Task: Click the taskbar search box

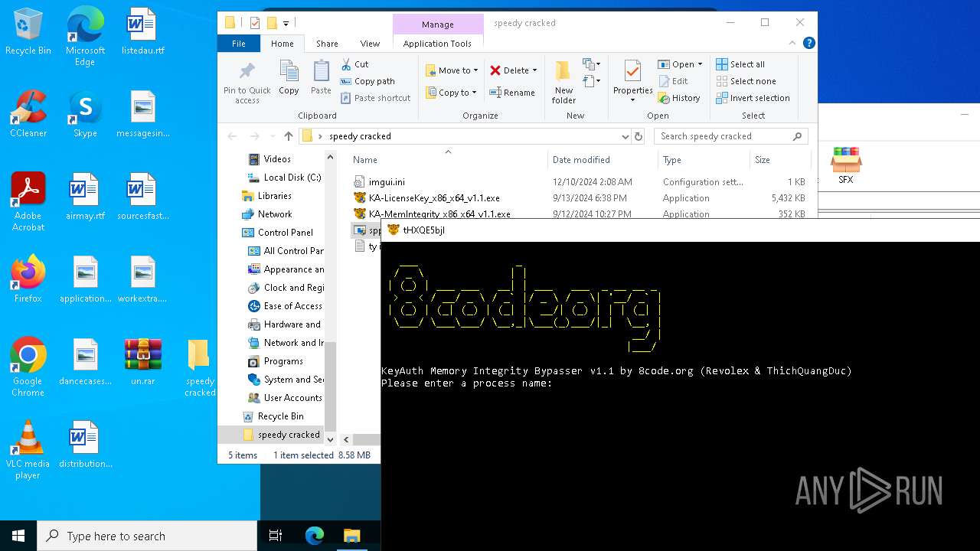Action: [x=147, y=536]
